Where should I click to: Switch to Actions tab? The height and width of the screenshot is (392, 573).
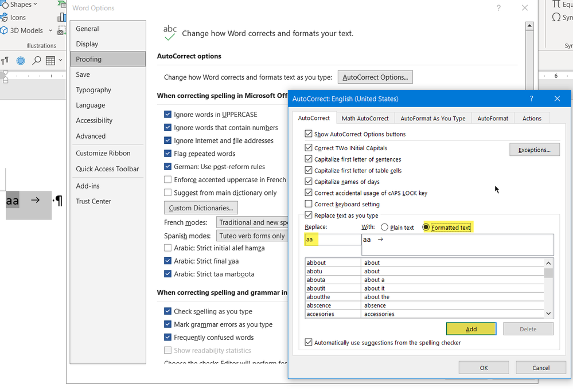(x=532, y=118)
